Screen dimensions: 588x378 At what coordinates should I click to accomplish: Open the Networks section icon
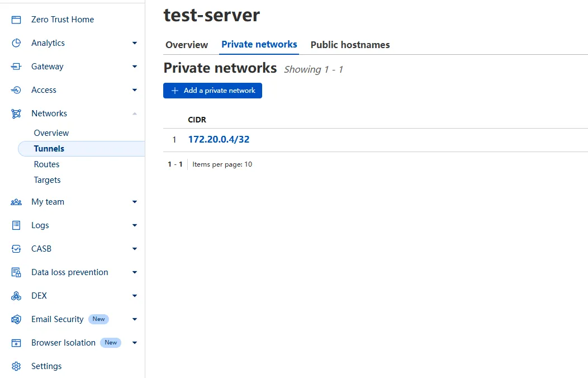[x=16, y=113]
